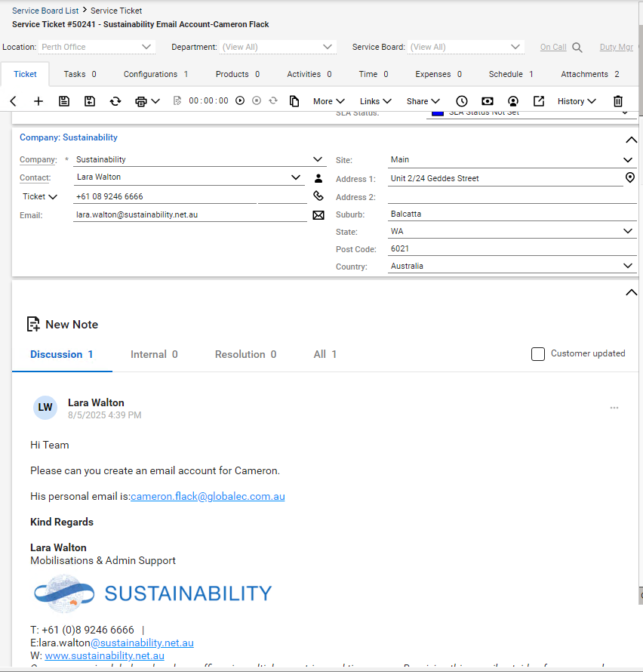Image resolution: width=643 pixels, height=672 pixels.
Task: Click the New Note document icon
Action: [x=33, y=325]
